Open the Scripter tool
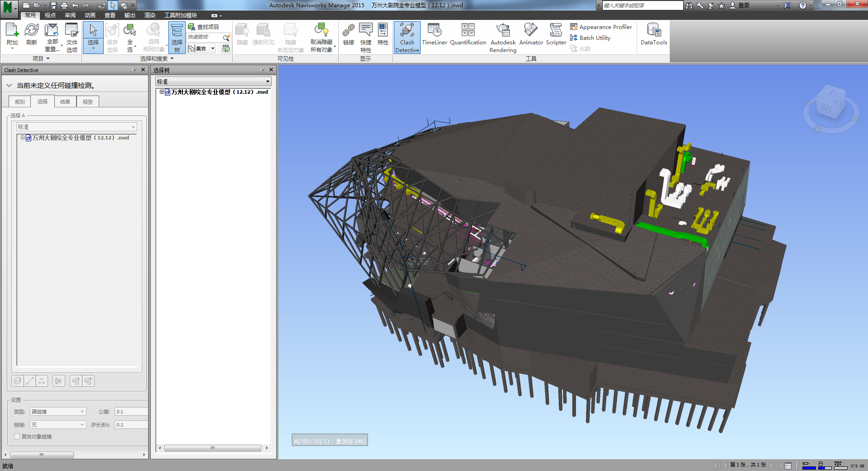Viewport: 868px width, 471px height. 556,34
